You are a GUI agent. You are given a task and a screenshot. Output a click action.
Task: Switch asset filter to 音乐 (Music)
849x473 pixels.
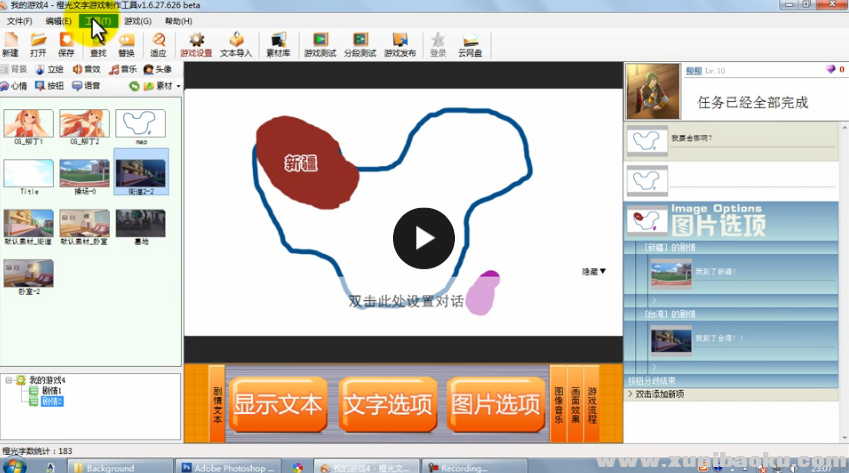point(122,70)
